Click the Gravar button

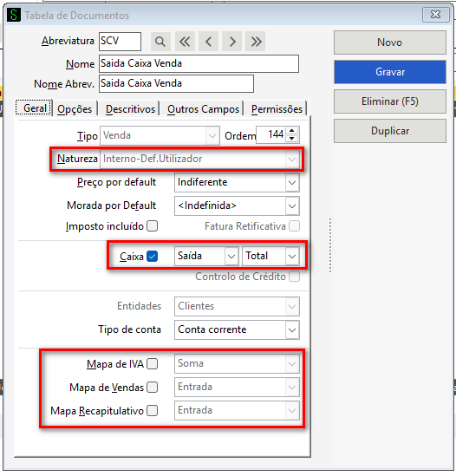pyautogui.click(x=390, y=72)
